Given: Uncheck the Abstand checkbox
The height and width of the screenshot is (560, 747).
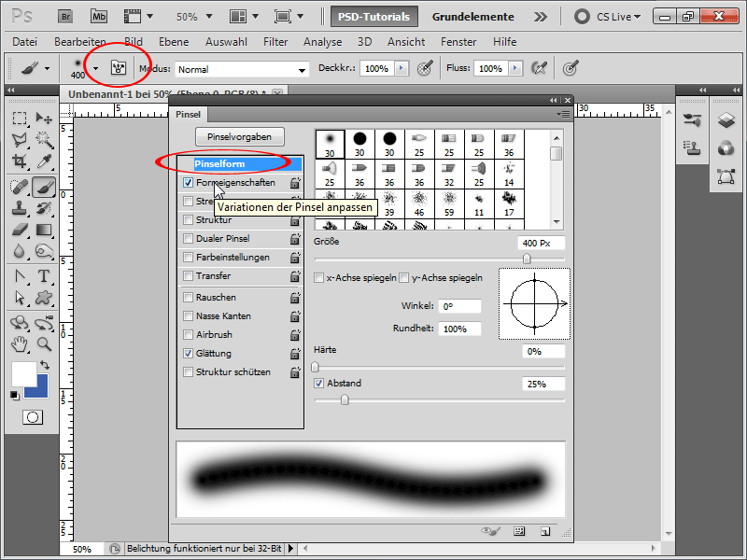Looking at the screenshot, I should click(x=318, y=384).
